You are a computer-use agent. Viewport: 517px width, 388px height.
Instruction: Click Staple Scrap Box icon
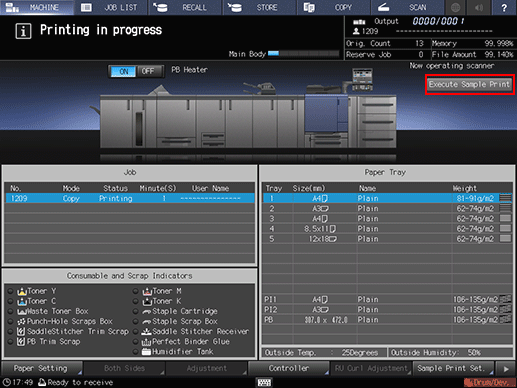click(147, 322)
